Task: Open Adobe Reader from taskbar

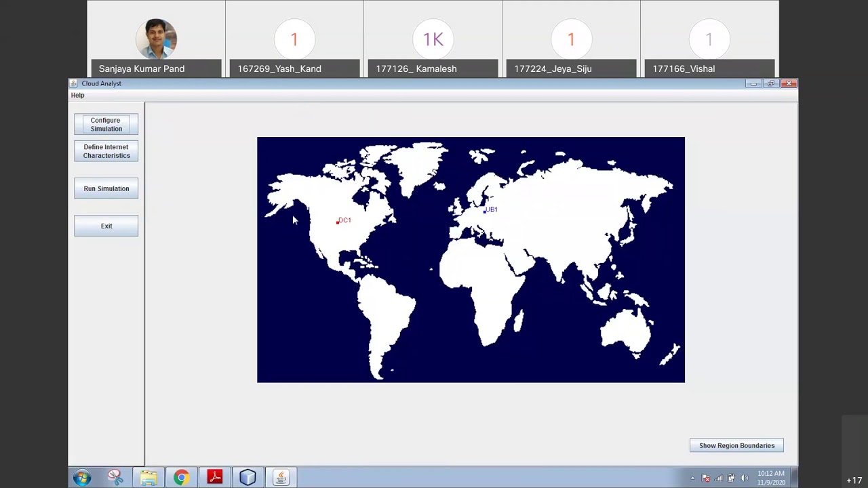Action: [215, 478]
